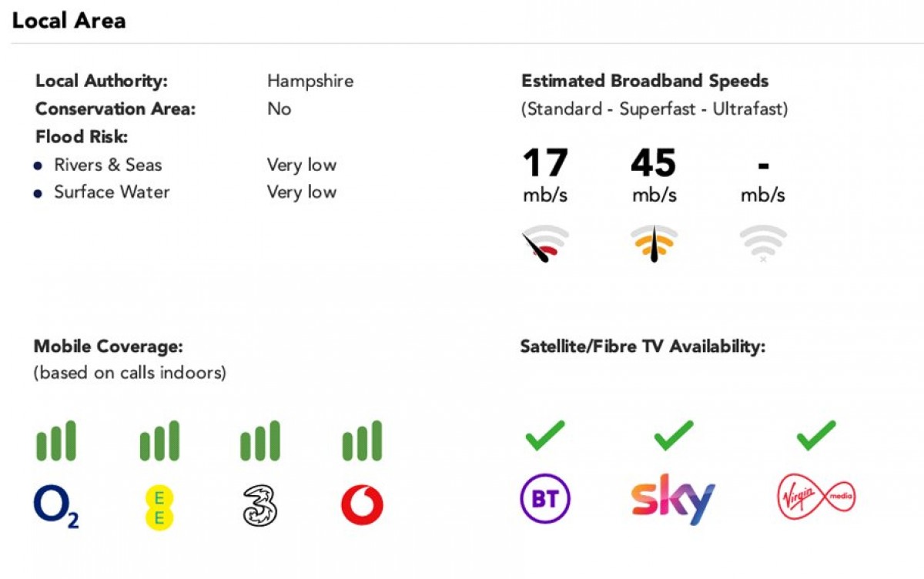The width and height of the screenshot is (924, 579).
Task: Select the Three network logo
Action: click(x=260, y=506)
